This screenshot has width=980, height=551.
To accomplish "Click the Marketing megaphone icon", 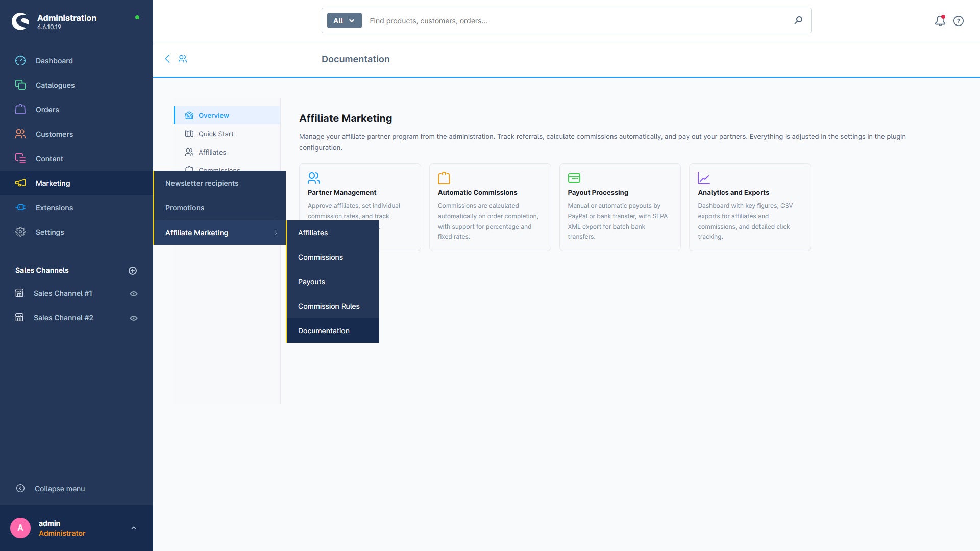I will click(20, 183).
